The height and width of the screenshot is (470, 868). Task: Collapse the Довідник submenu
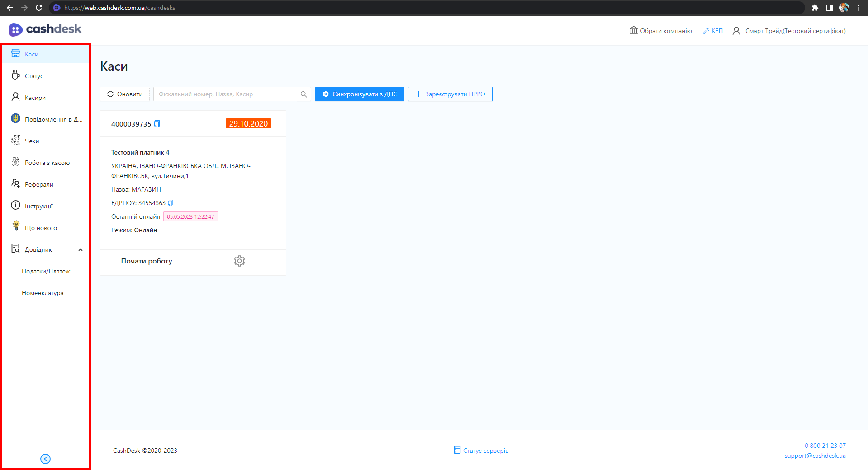pyautogui.click(x=80, y=249)
